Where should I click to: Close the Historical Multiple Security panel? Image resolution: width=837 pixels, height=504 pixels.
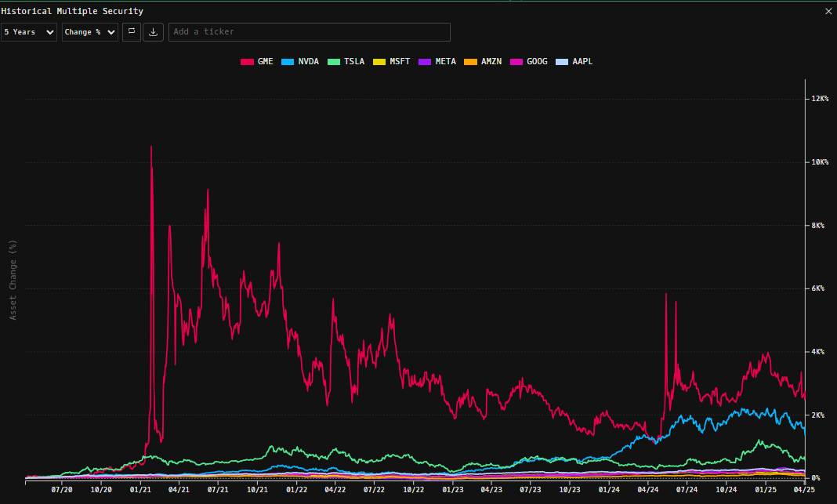coord(828,11)
